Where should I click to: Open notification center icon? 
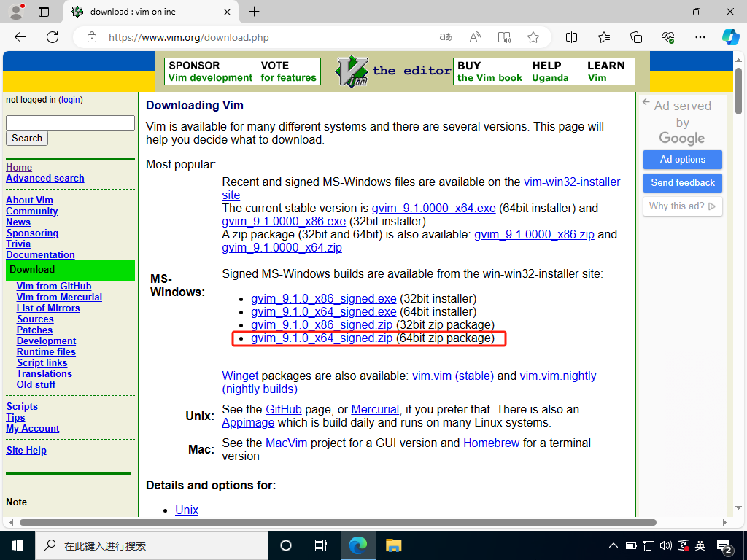pos(724,547)
